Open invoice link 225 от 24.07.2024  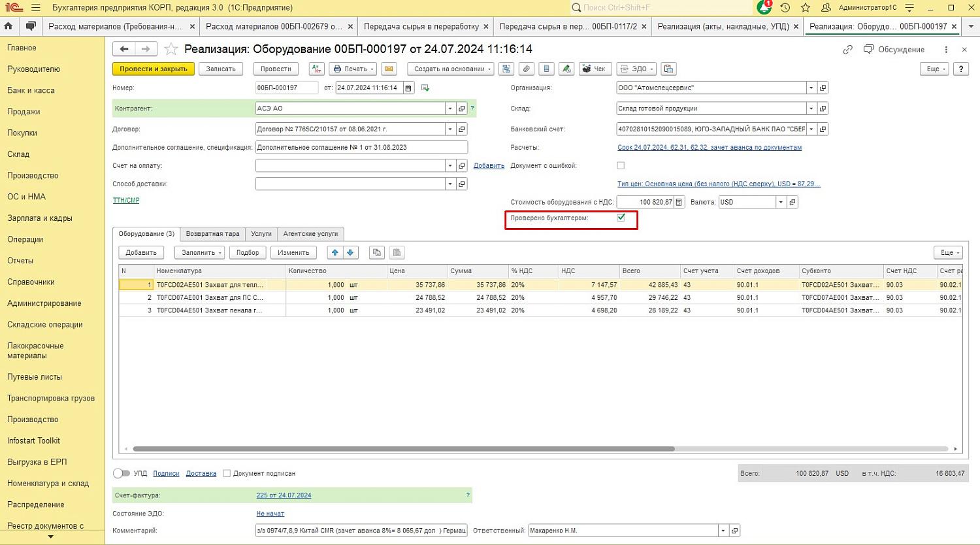click(x=284, y=495)
